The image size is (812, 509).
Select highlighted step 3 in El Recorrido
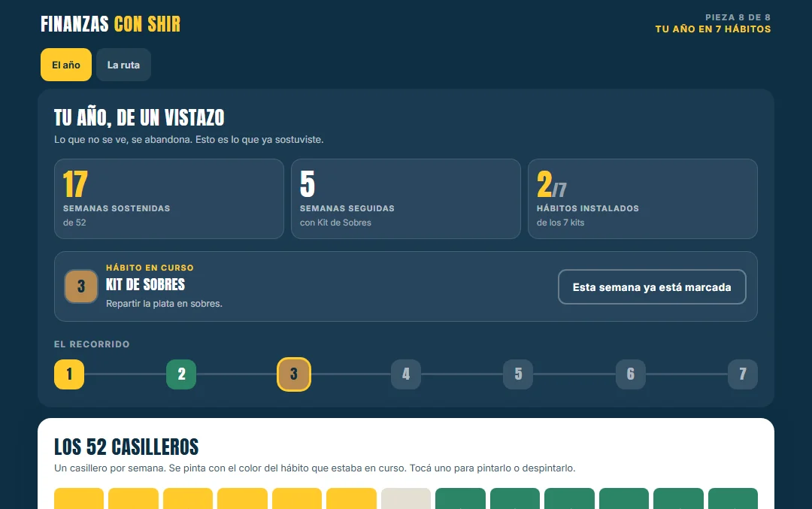pyautogui.click(x=294, y=374)
